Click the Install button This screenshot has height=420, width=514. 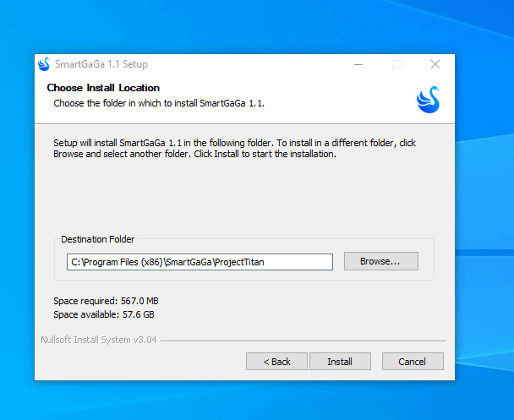tap(340, 362)
